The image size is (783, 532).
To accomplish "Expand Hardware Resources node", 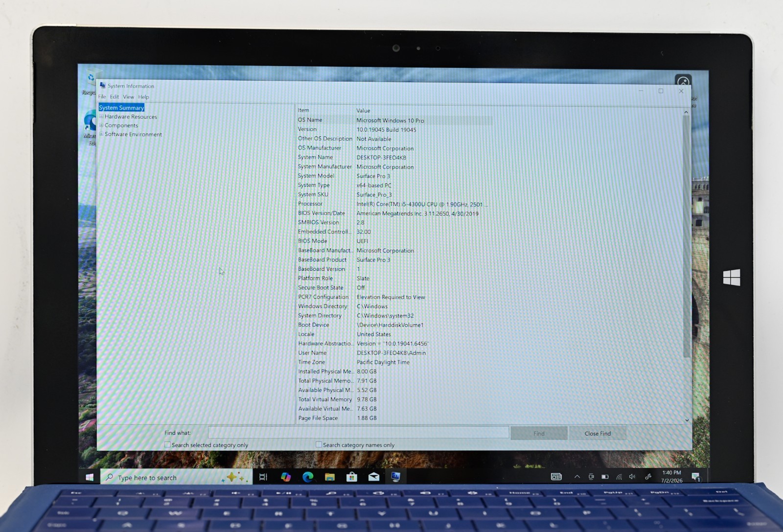I will coord(101,116).
